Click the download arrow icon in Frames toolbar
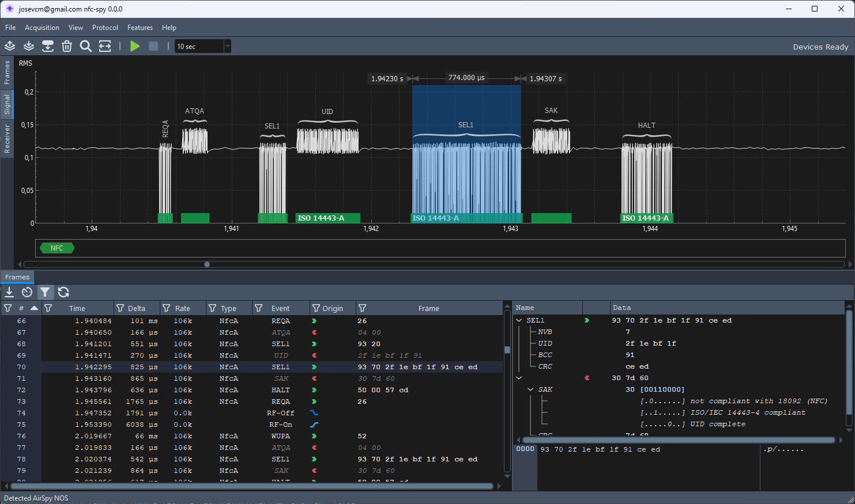Screen dimensions: 855x504 [9, 292]
